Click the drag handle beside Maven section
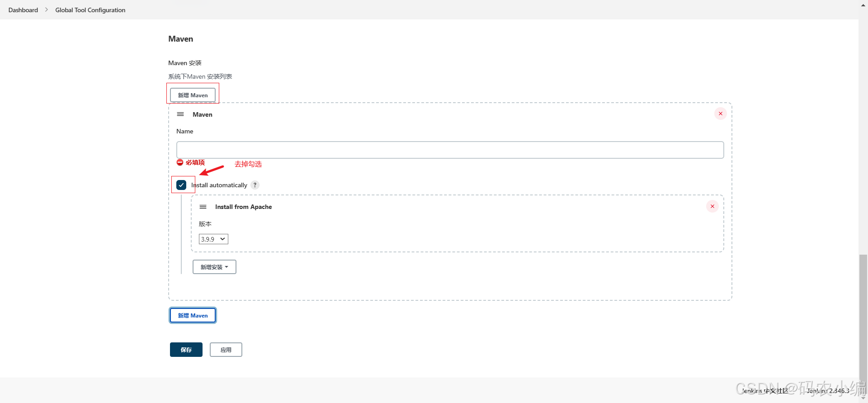Image resolution: width=868 pixels, height=403 pixels. pos(180,114)
